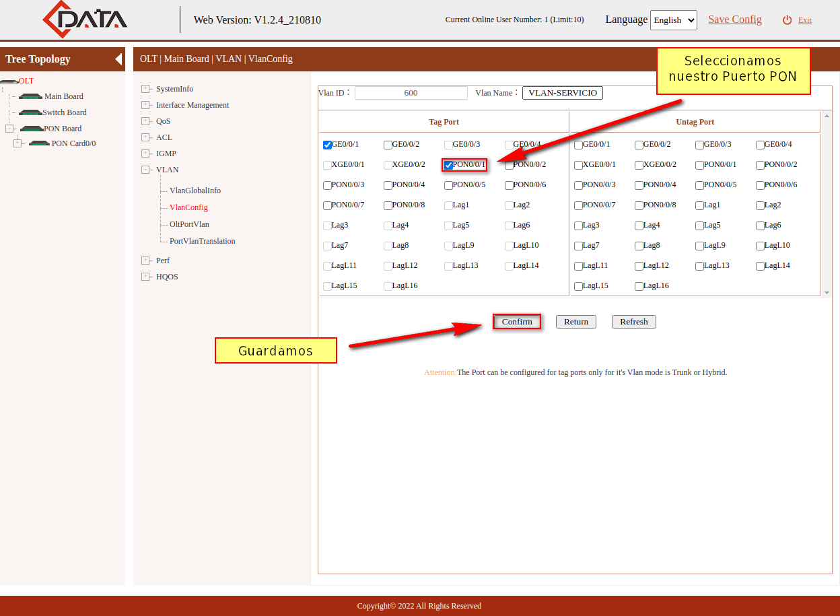Viewport: 840px width, 616px height.
Task: Click the Vlan Name input field
Action: click(563, 93)
